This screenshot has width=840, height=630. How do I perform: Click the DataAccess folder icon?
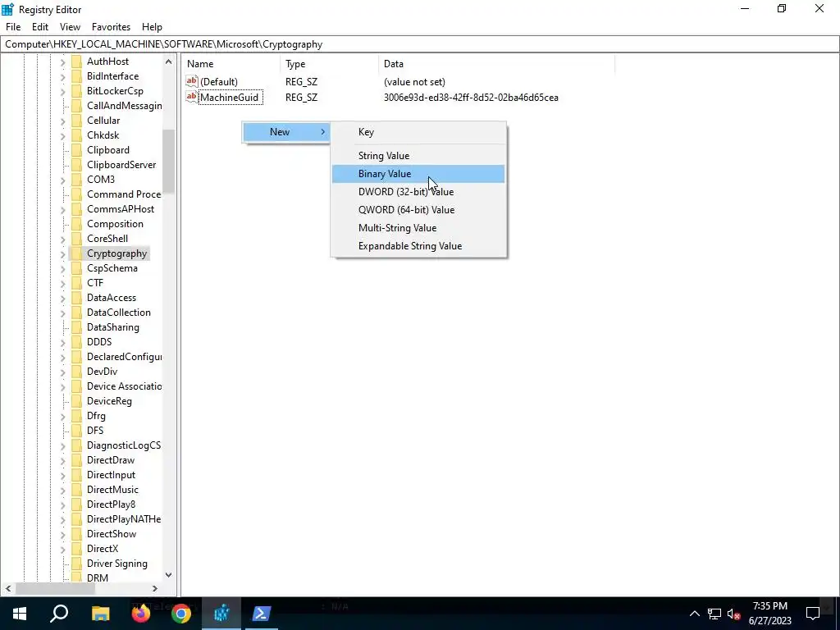[76, 297]
